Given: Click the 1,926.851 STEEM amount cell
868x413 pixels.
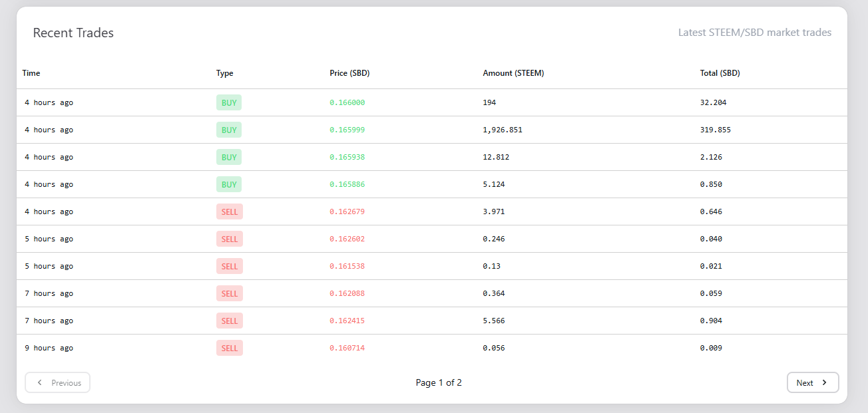Looking at the screenshot, I should 503,130.
